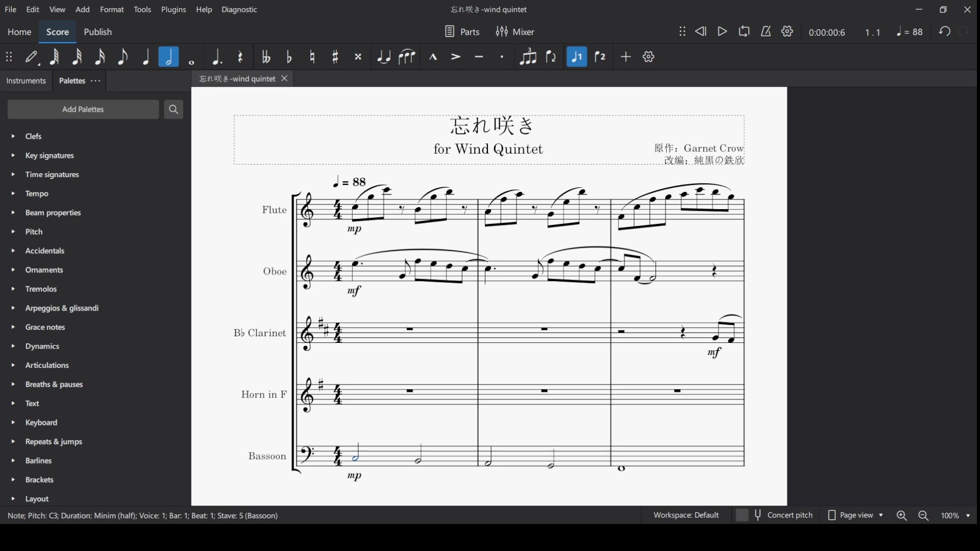Viewport: 980px width, 551px height.
Task: Select the eighth note duration
Action: [123, 57]
